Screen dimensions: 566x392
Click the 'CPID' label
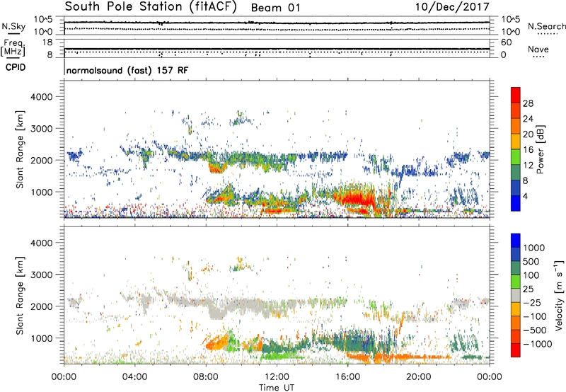16,67
